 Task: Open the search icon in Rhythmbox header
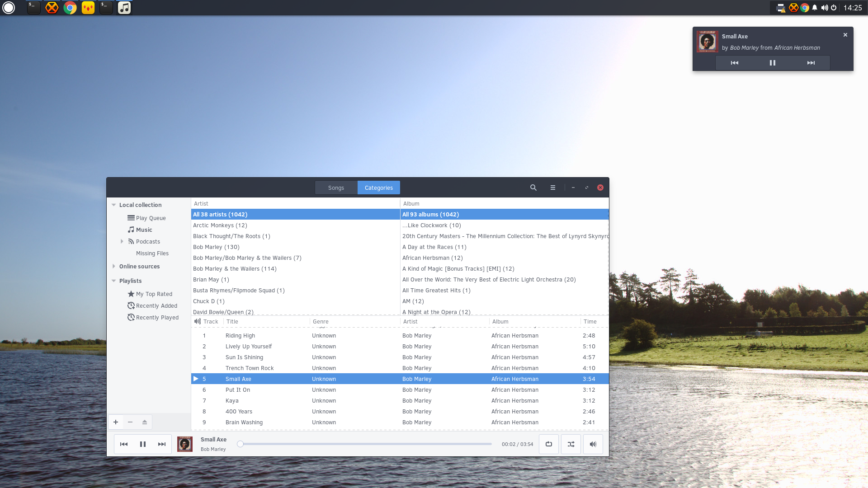(x=533, y=188)
